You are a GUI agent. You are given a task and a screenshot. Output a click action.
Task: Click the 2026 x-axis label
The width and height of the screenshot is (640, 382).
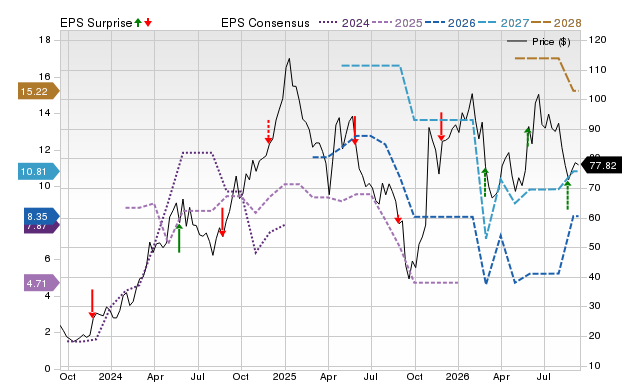pyautogui.click(x=458, y=376)
